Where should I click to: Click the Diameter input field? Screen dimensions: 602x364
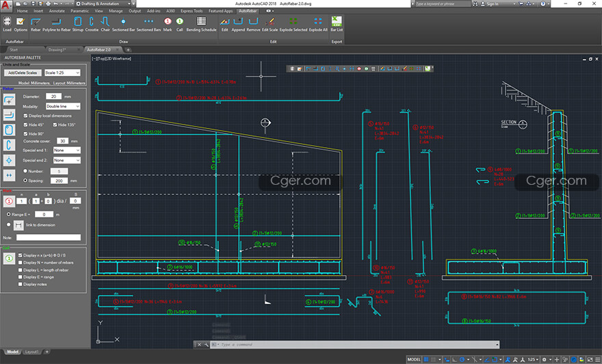53,96
